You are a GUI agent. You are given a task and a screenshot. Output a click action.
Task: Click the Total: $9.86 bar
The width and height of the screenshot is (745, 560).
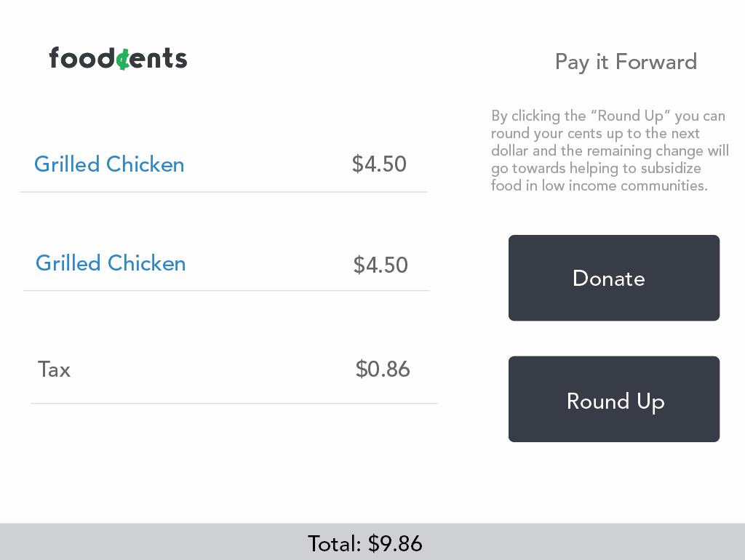tap(372, 542)
